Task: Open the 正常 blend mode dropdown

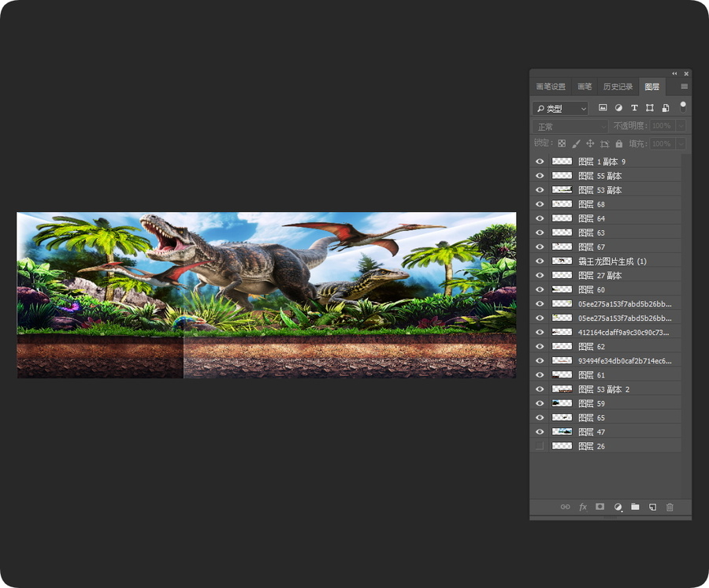Action: tap(570, 127)
